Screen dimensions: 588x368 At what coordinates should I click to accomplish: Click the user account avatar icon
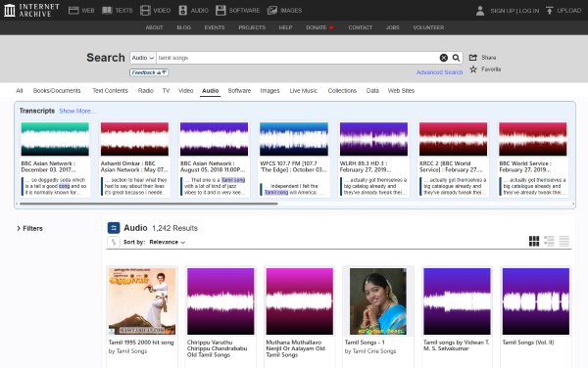[x=480, y=11]
